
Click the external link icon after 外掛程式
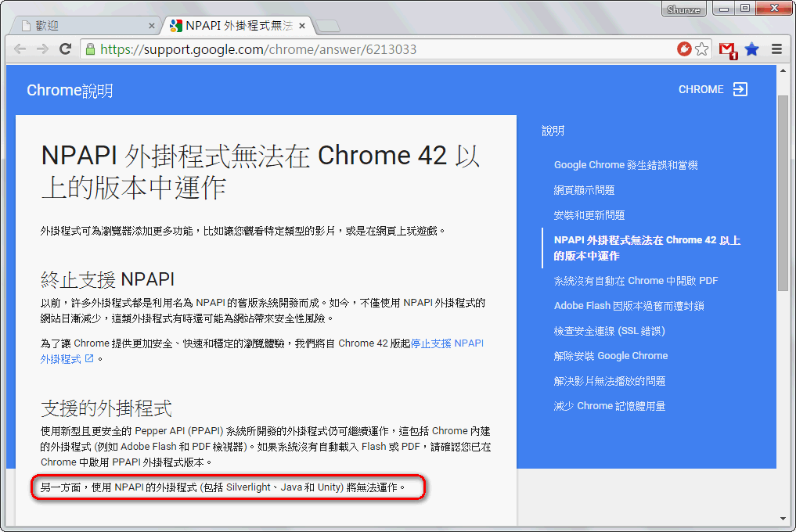point(89,359)
